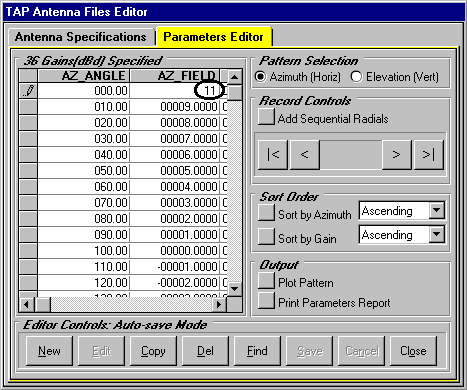Click the AZ_ANGLE cell 070.00
The width and height of the screenshot is (467, 390).
(83, 203)
